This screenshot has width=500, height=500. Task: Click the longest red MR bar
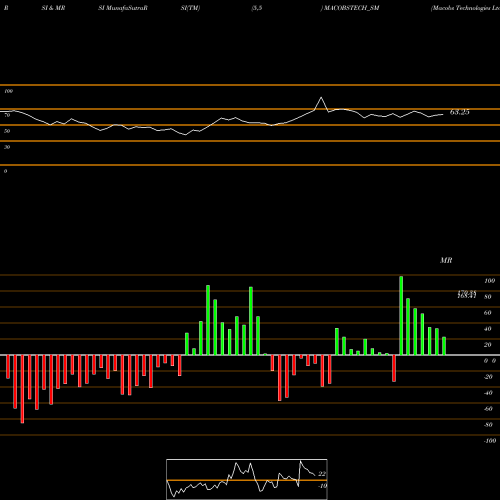click(x=22, y=389)
